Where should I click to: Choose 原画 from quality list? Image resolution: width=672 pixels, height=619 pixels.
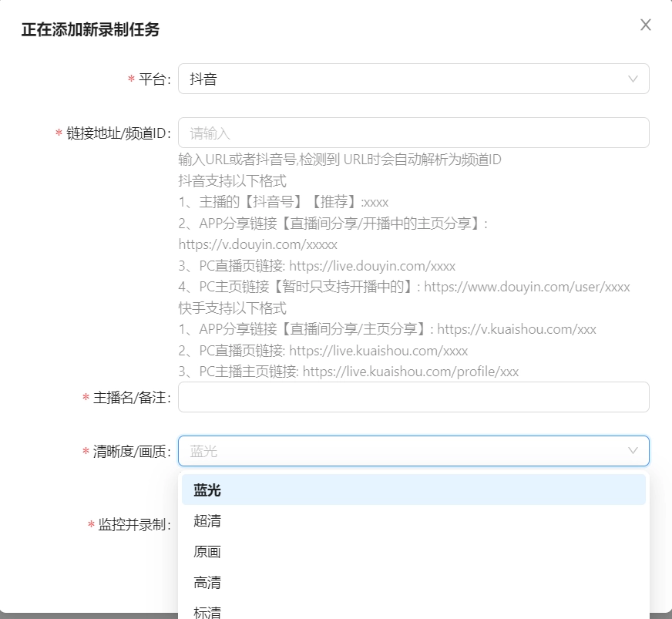tap(414, 551)
